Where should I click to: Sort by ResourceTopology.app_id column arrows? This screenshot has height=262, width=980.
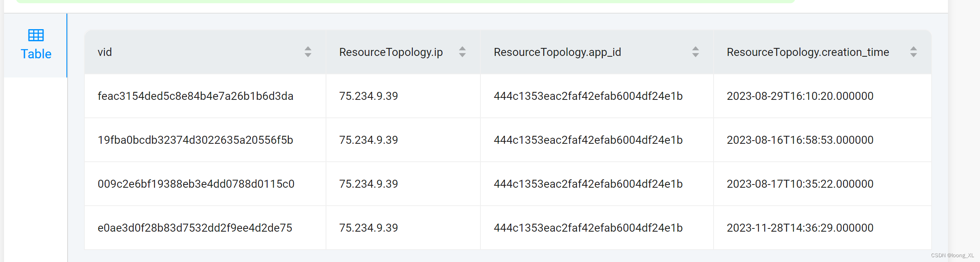click(x=695, y=52)
